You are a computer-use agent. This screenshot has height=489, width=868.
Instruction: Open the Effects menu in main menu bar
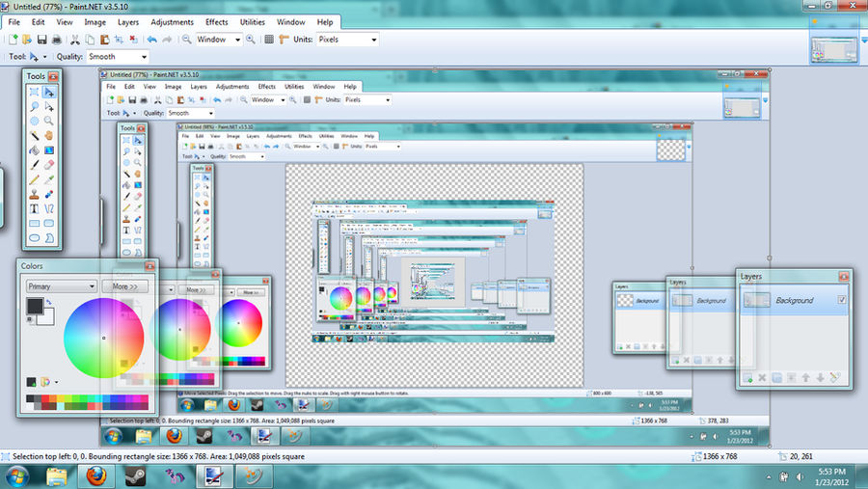tap(216, 22)
